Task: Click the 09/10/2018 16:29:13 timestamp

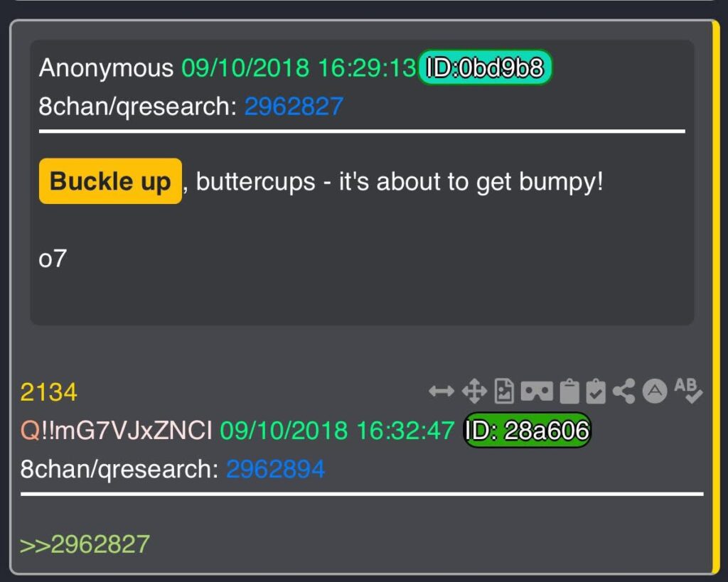Action: click(x=299, y=68)
